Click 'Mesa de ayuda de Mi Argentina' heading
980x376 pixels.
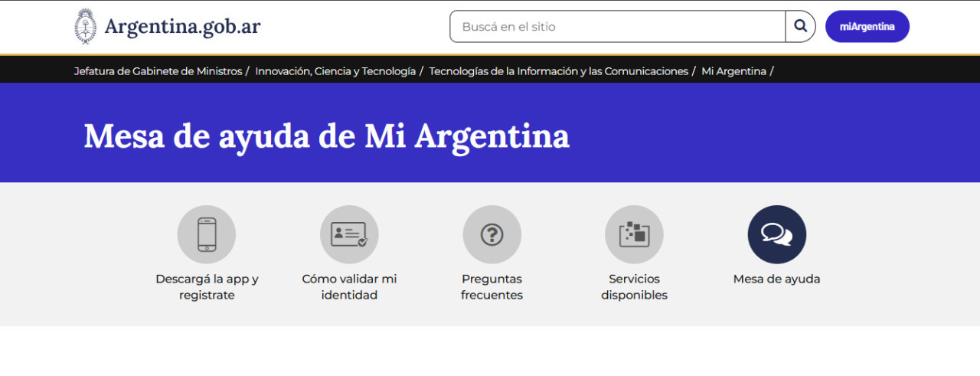point(326,136)
